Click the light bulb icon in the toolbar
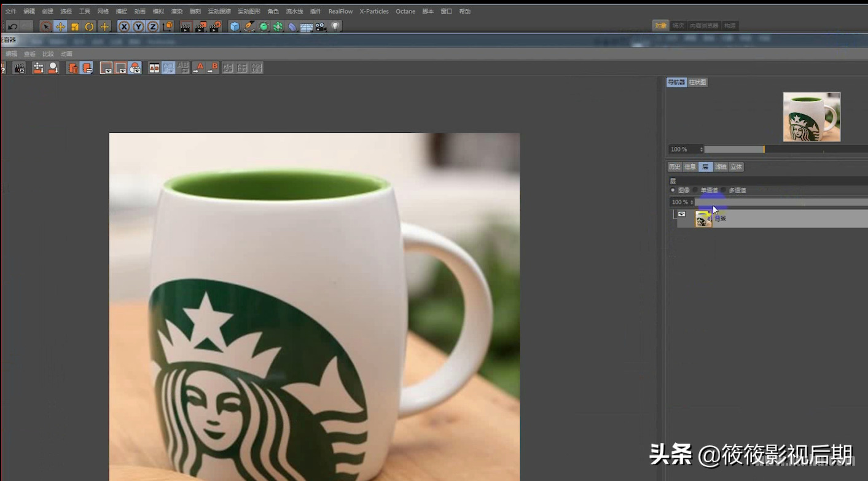This screenshot has width=868, height=481. tap(334, 26)
